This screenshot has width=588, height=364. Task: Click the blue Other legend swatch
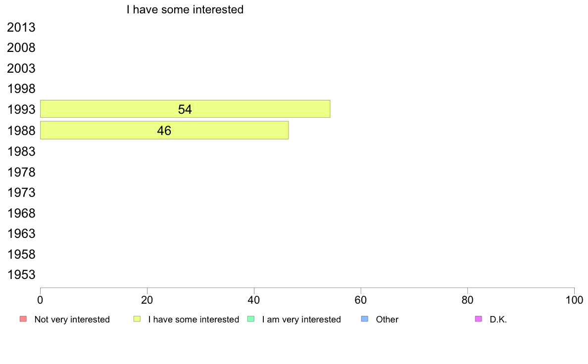click(x=365, y=319)
